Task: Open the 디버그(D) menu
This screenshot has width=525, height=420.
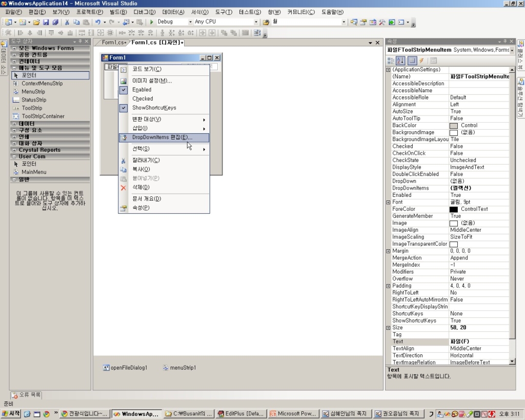Action: click(x=144, y=12)
